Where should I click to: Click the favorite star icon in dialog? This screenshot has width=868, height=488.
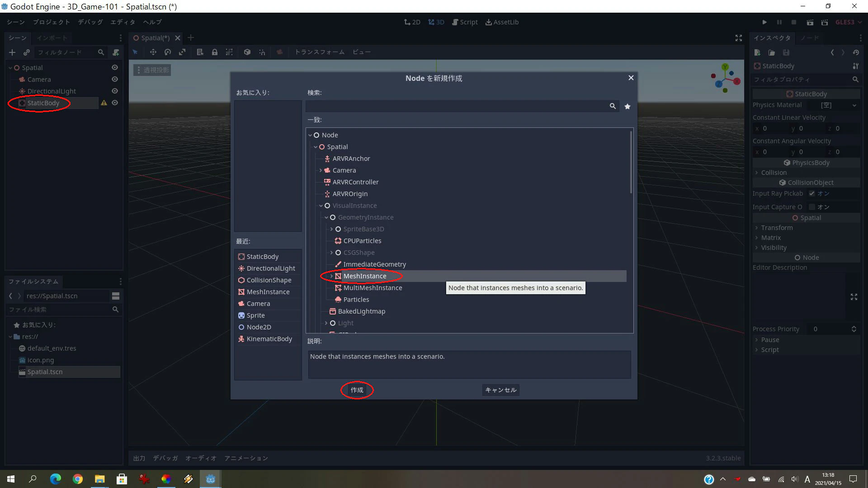(x=627, y=106)
